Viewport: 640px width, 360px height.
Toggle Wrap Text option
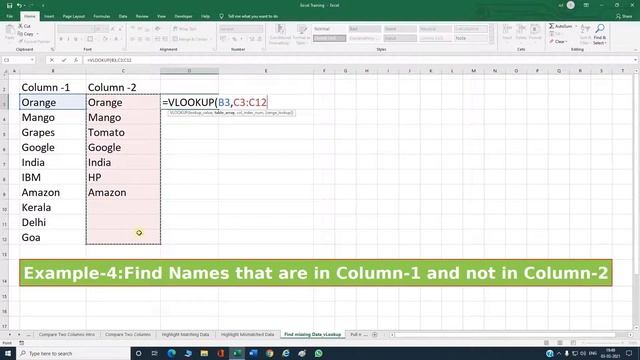coord(184,29)
